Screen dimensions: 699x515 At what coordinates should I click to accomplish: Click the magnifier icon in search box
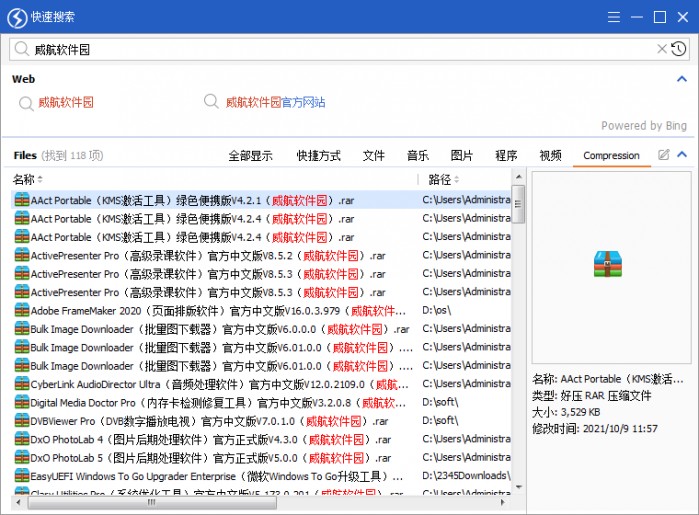coord(21,49)
